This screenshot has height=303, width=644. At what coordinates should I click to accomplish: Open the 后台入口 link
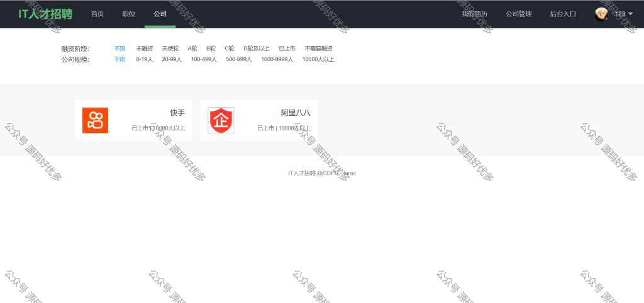(x=563, y=14)
